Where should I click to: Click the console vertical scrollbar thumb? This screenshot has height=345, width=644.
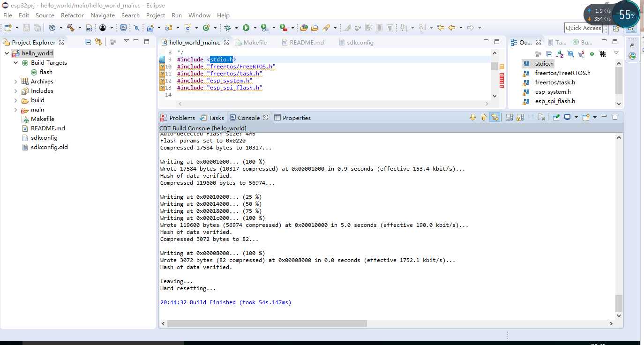[619, 303]
